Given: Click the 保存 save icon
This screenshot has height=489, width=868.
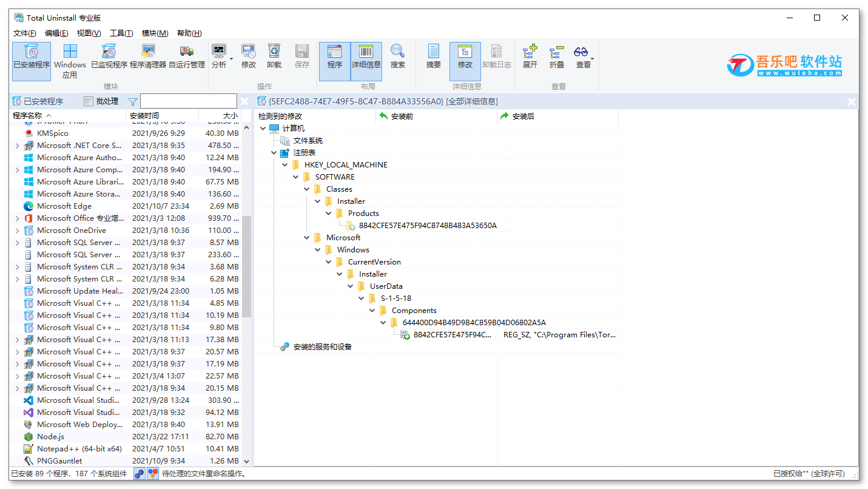Looking at the screenshot, I should click(302, 56).
